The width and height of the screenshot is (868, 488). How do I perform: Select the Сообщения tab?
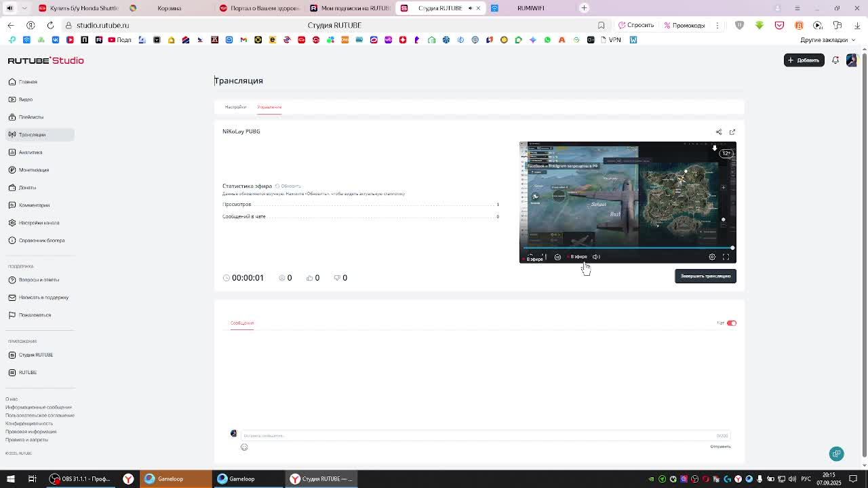pyautogui.click(x=242, y=323)
